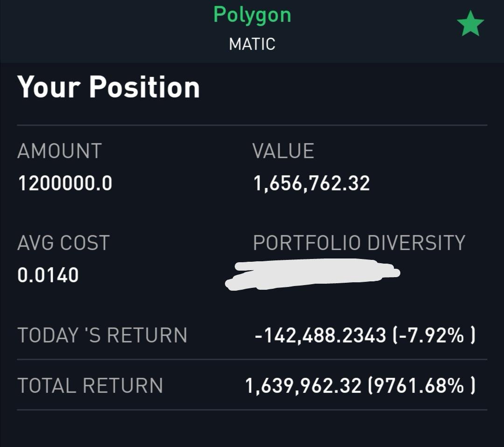Click the TODAY'S RETURN label
The width and height of the screenshot is (504, 447).
click(102, 335)
